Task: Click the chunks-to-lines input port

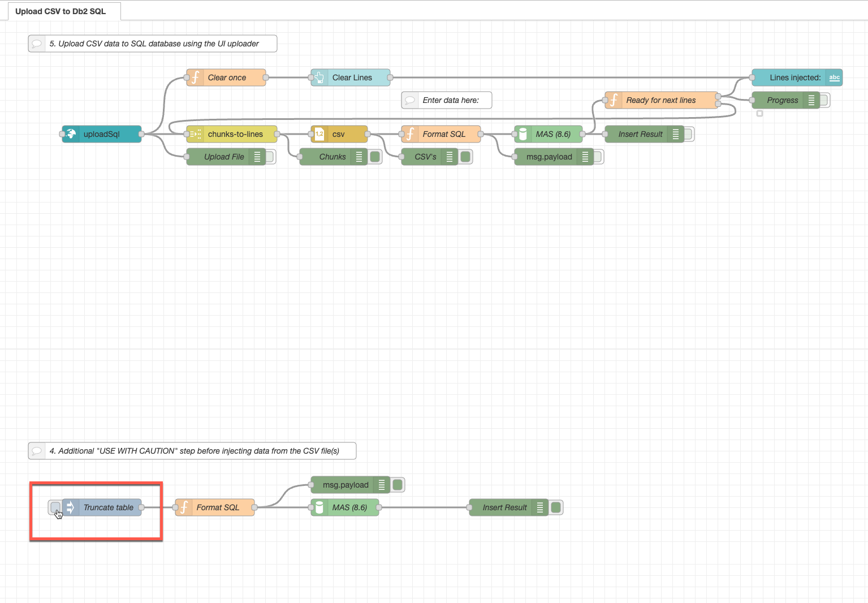Action: (x=187, y=134)
